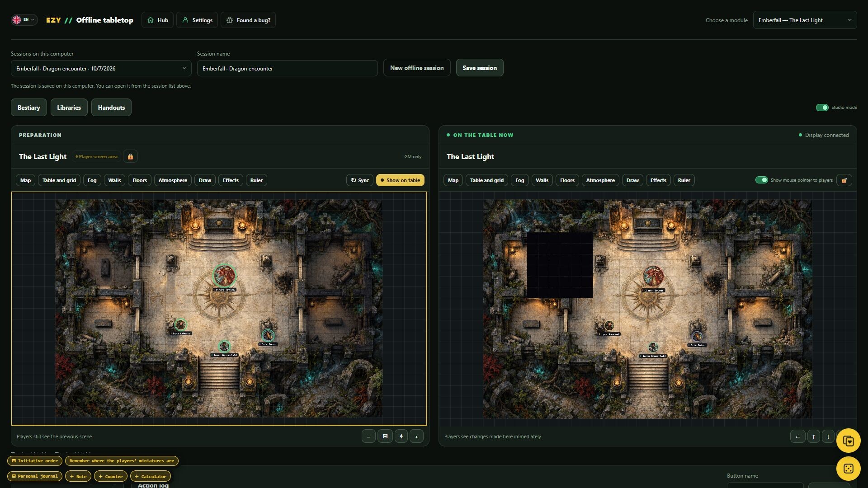The width and height of the screenshot is (868, 488).
Task: Open the Found a bug? report
Action: click(248, 20)
